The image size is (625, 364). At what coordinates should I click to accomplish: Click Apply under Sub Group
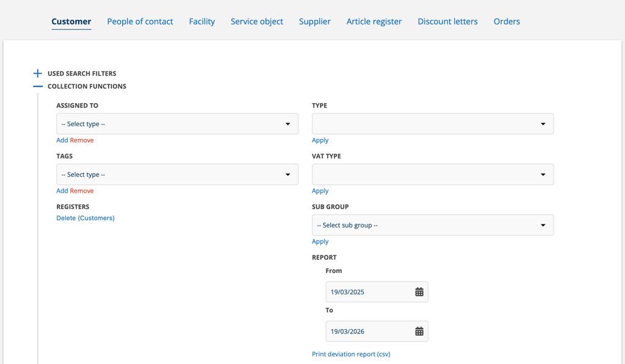[320, 241]
